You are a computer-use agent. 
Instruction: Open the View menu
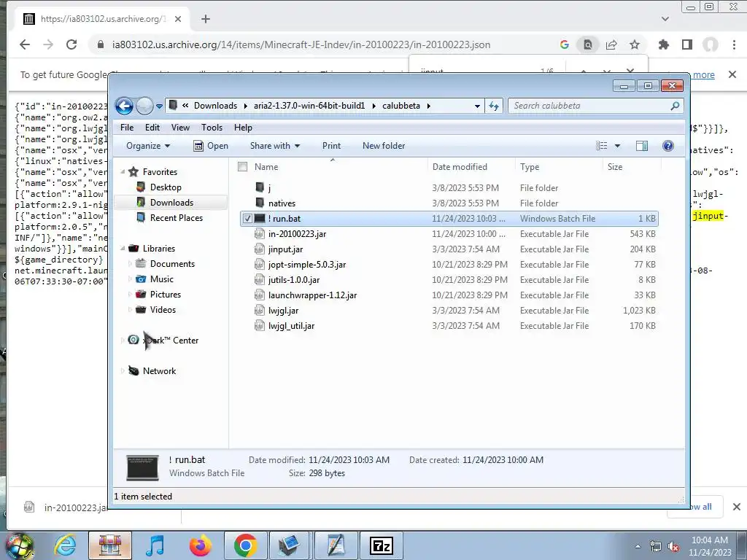tap(180, 128)
